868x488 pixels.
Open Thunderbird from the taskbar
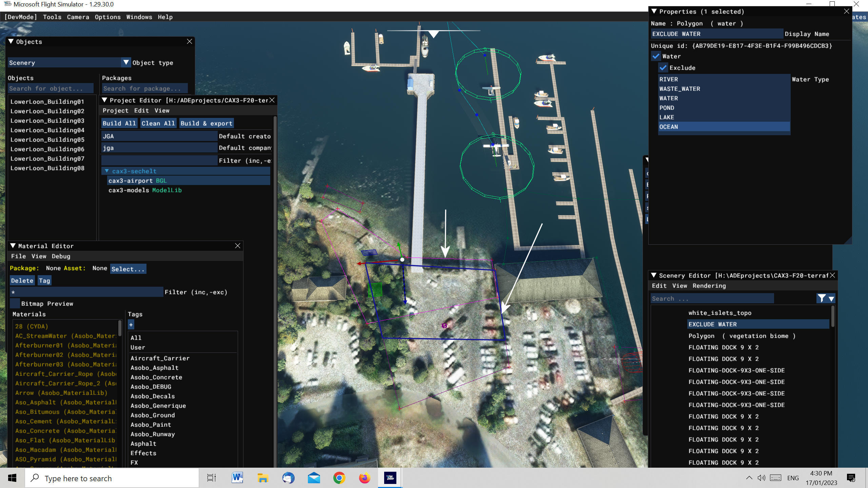click(288, 478)
